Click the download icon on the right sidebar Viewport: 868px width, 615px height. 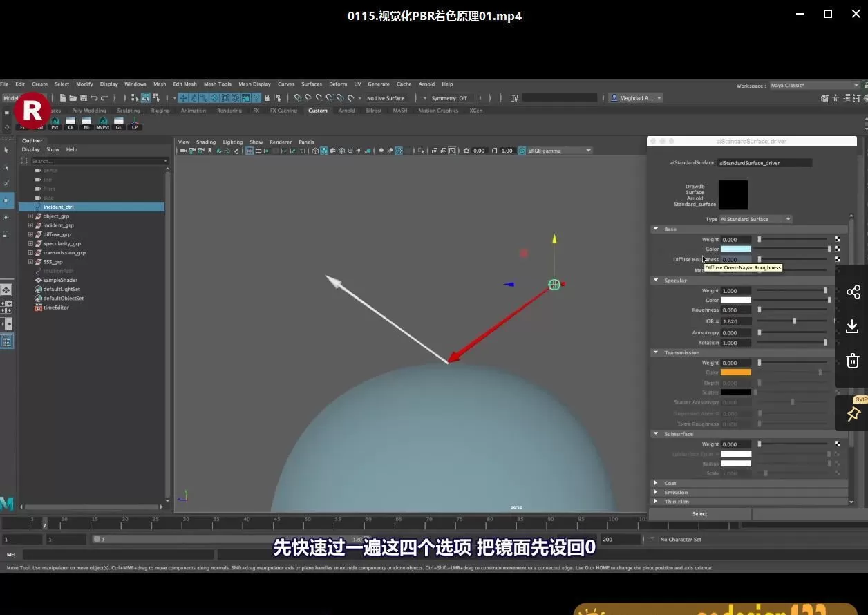click(852, 325)
